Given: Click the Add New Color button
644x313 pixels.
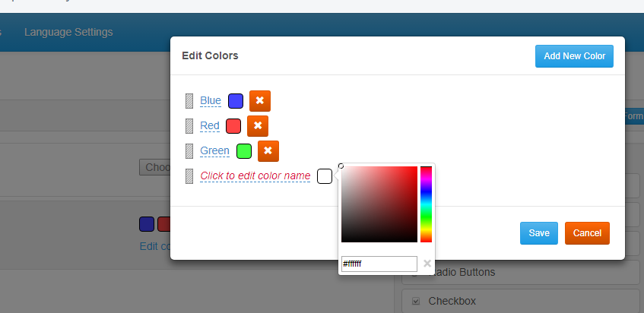Looking at the screenshot, I should click(574, 56).
